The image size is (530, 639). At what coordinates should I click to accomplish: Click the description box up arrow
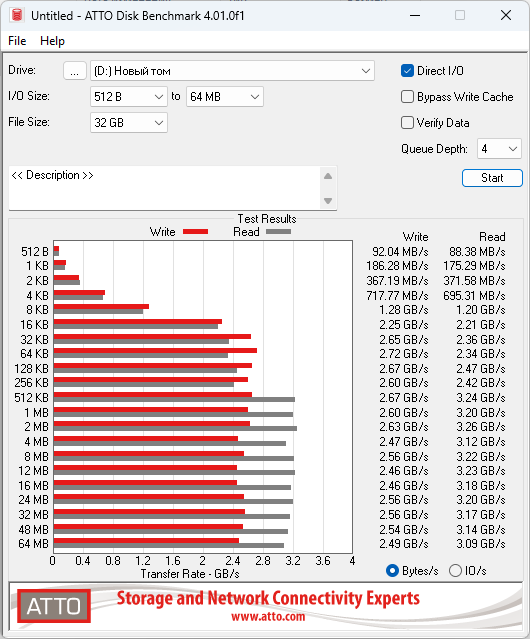pyautogui.click(x=328, y=176)
